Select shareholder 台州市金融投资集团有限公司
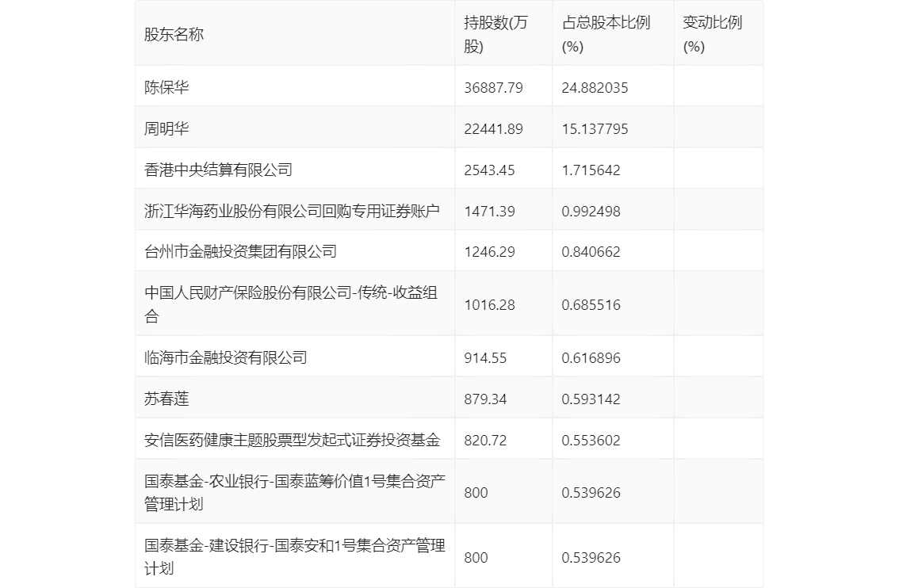The width and height of the screenshot is (899, 588). 241,251
